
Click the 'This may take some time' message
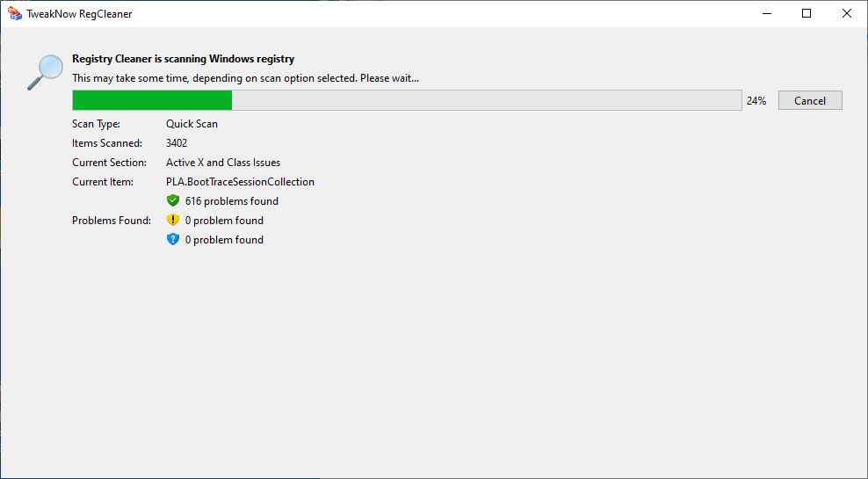(245, 78)
